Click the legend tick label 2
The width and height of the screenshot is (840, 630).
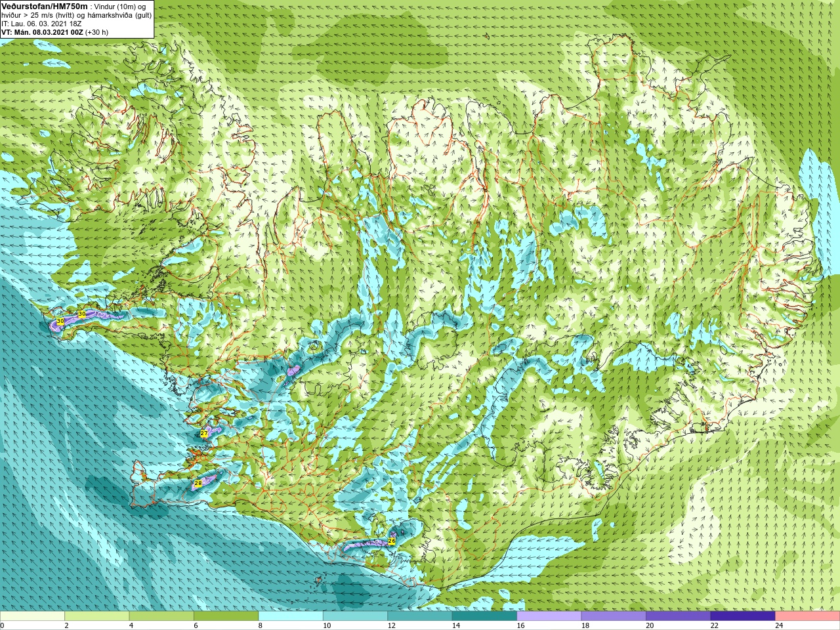66,625
